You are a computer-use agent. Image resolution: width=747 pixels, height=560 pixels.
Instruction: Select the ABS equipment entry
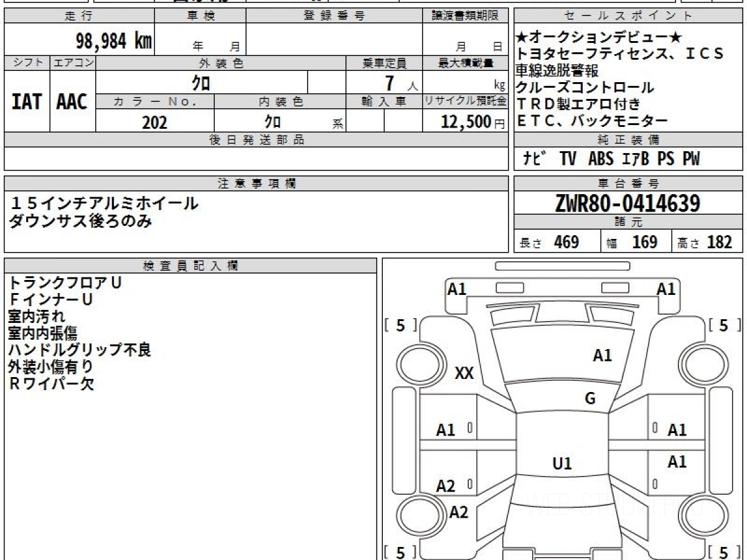601,159
